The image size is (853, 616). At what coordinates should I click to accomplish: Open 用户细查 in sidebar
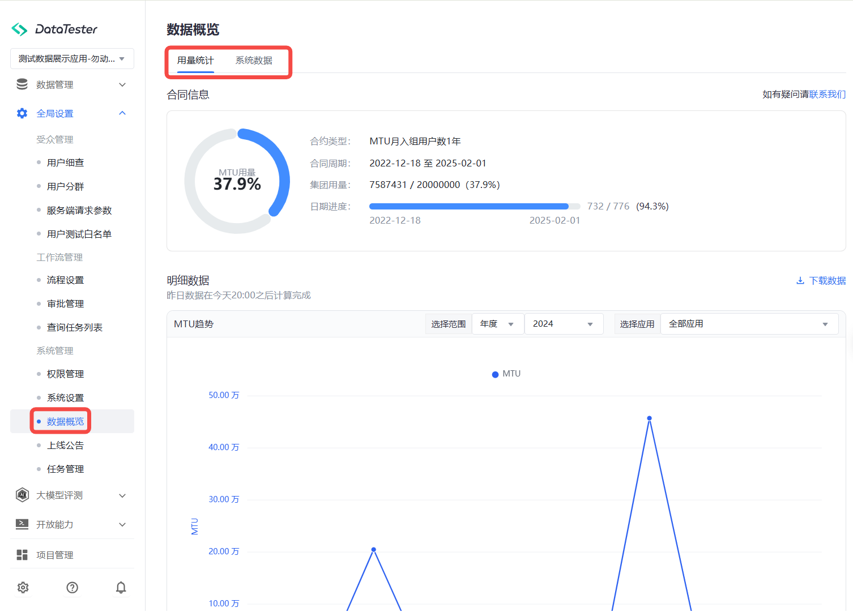click(x=65, y=162)
